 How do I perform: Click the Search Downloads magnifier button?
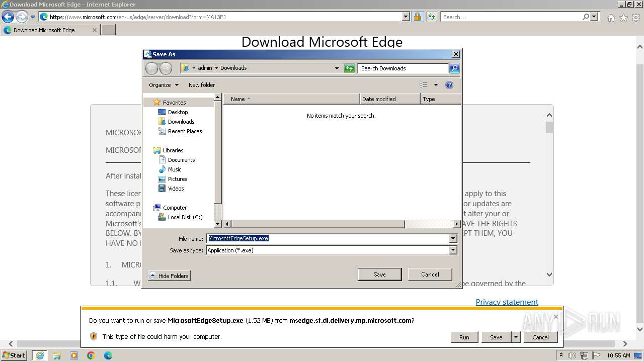pyautogui.click(x=454, y=68)
